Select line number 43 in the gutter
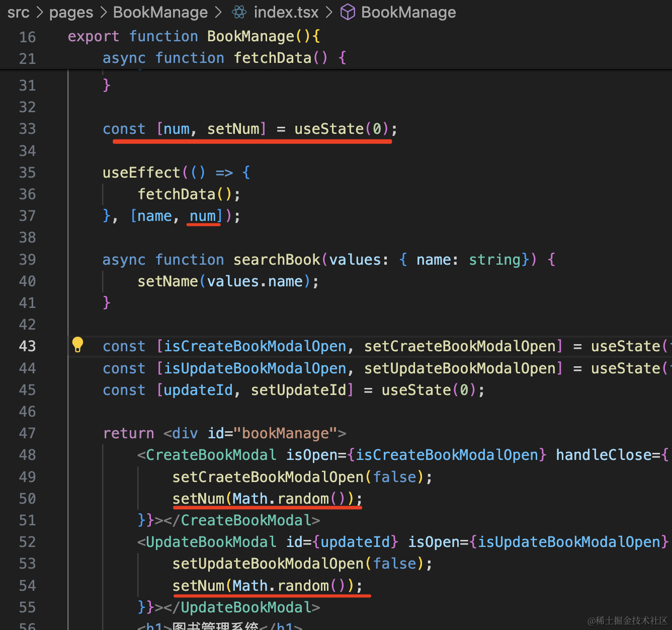The width and height of the screenshot is (672, 630). (27, 346)
